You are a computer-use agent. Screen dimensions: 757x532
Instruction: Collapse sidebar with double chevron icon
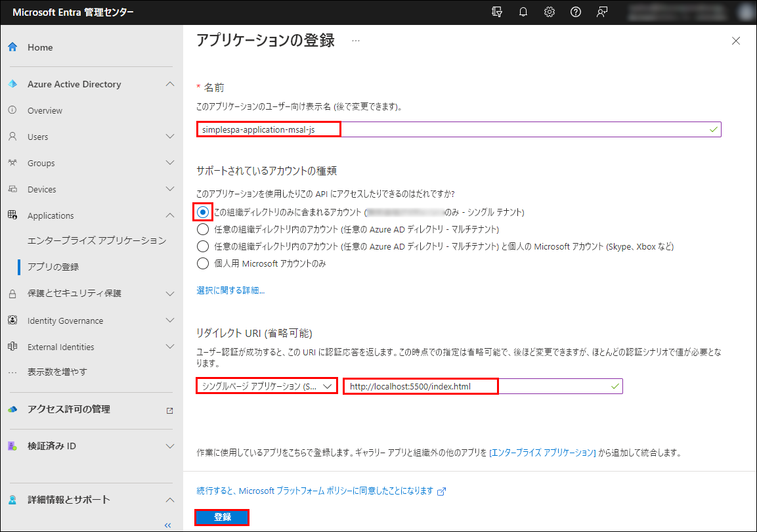(x=167, y=525)
